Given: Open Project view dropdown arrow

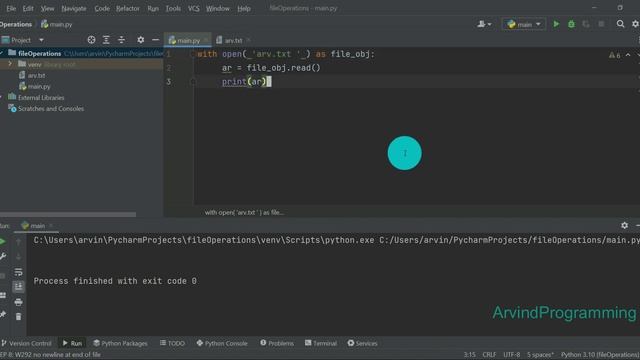Looking at the screenshot, I should 41,40.
